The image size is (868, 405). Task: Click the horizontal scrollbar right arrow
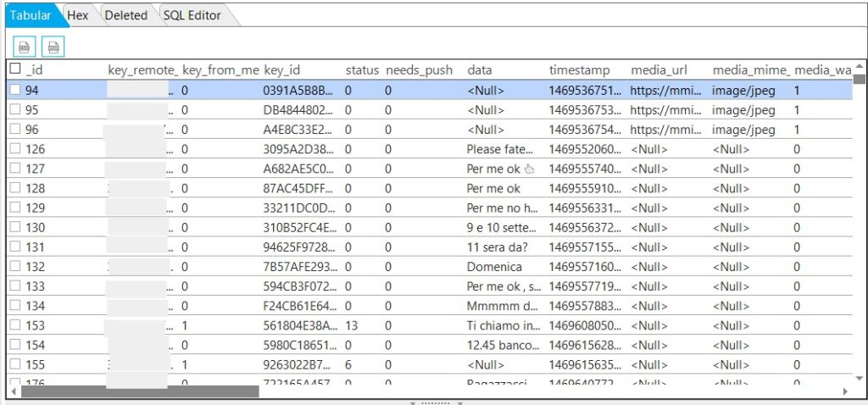844,391
